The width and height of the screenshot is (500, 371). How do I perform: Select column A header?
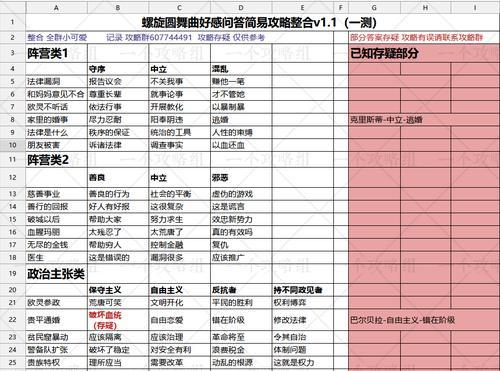56,7
